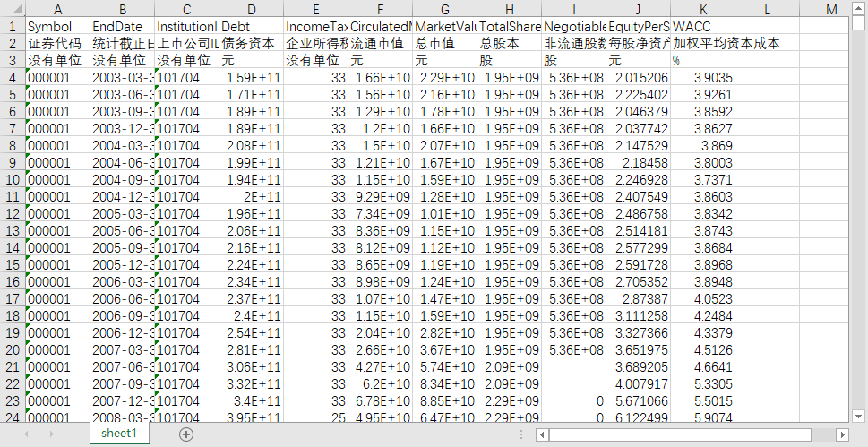Select column A header
Image resolution: width=868 pixels, height=447 pixels.
coord(57,9)
